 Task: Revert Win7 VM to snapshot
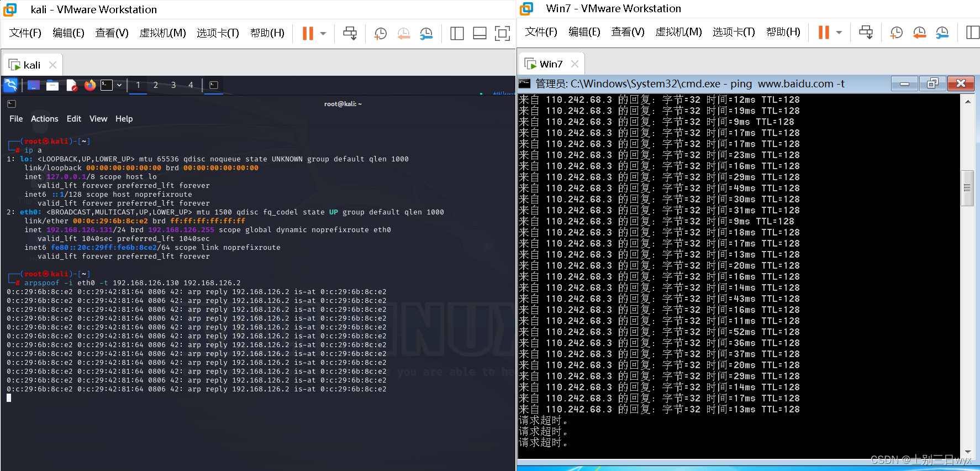(919, 32)
